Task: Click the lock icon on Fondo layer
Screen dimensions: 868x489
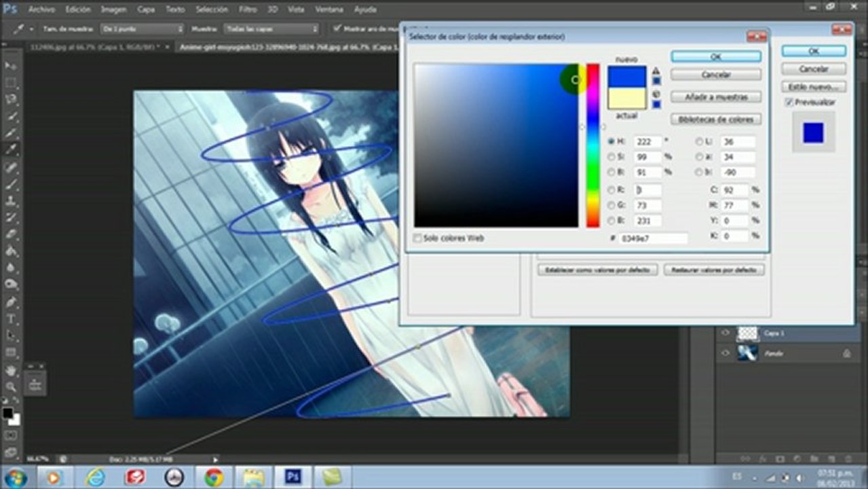Action: (846, 353)
